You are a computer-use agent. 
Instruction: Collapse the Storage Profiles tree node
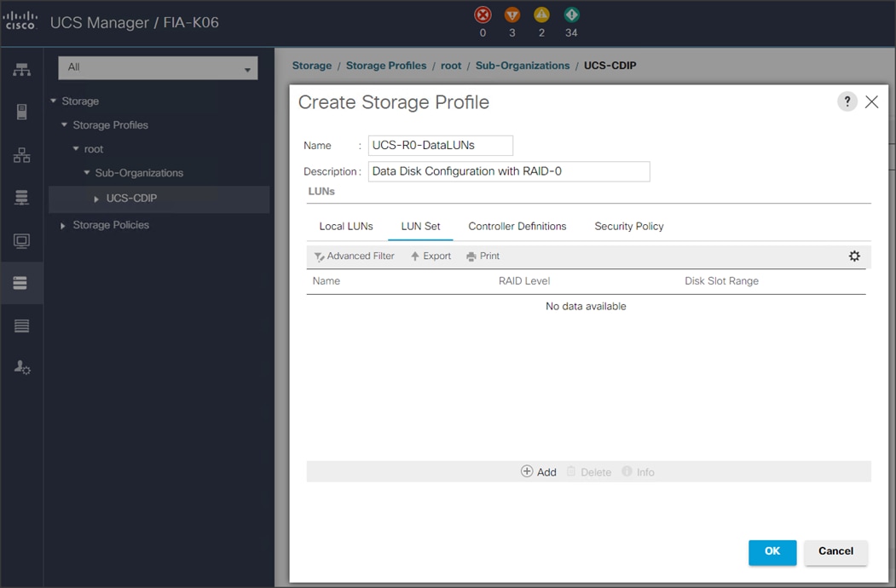(64, 124)
